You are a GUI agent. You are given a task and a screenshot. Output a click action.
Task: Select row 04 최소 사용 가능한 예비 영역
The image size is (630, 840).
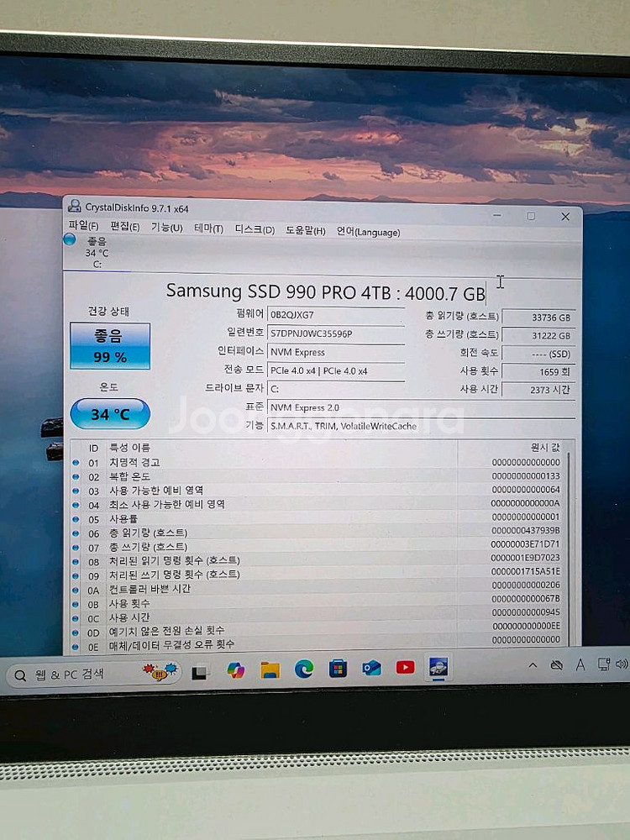pos(318,504)
